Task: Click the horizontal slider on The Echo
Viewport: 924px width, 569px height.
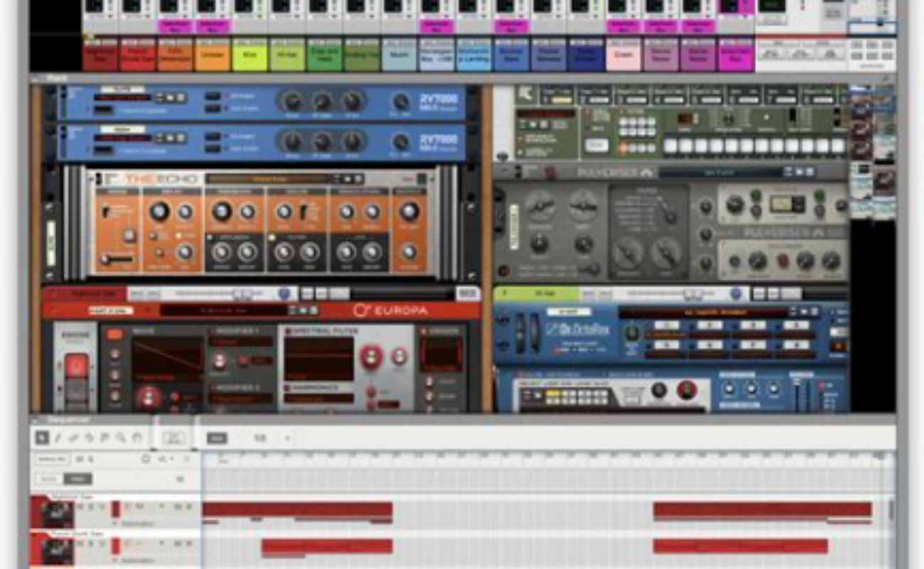Action: 112,259
